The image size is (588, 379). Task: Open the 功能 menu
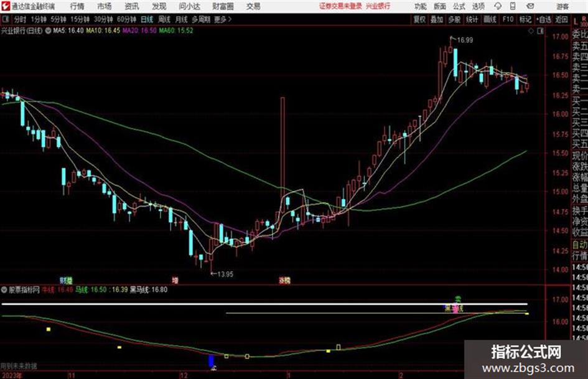pyautogui.click(x=421, y=6)
